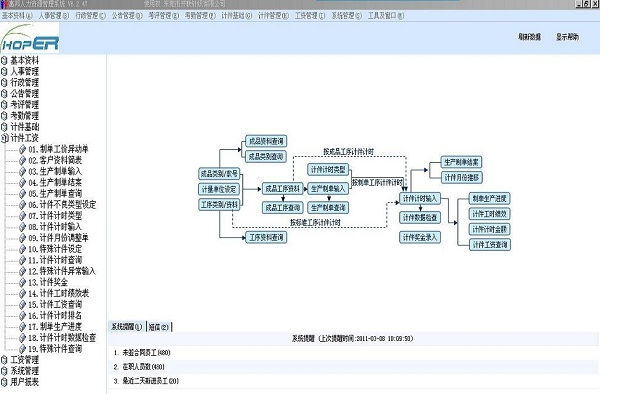Click the 成品工序查询 flowchart box
The image size is (618, 394).
click(x=283, y=208)
